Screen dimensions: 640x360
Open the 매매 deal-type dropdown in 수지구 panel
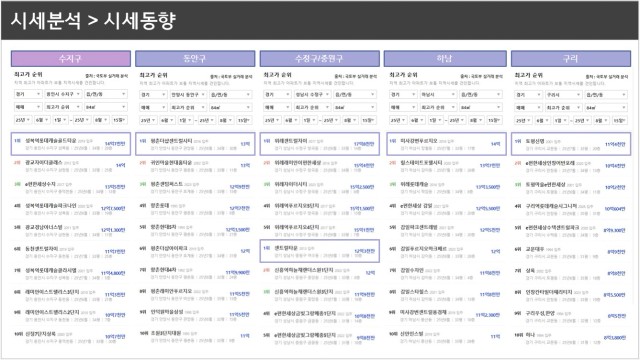pyautogui.click(x=28, y=107)
